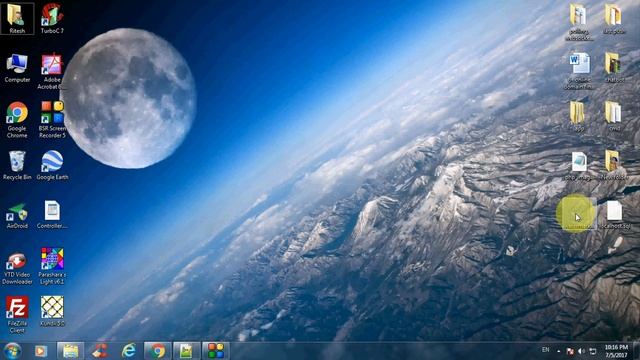
Task: Open Windows Media Player from the taskbar
Action: pos(41,351)
